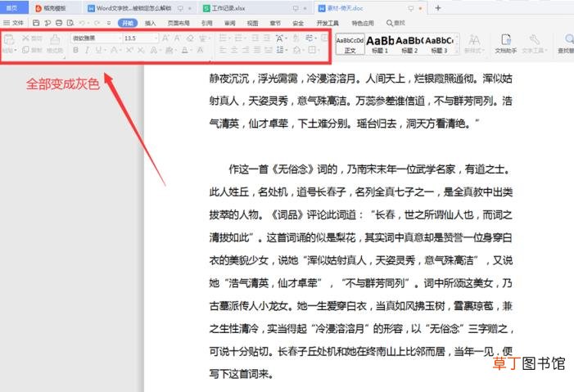
Task: Toggle Underline formatting button
Action: tap(98, 50)
